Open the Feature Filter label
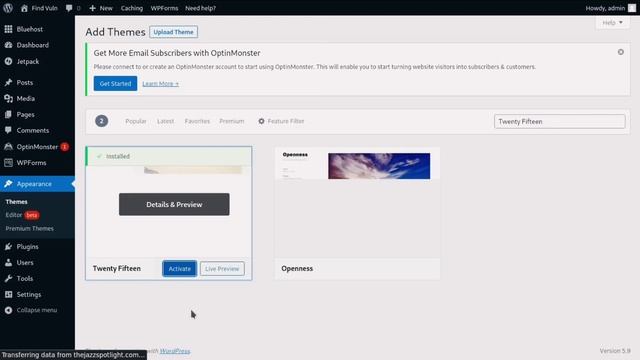This screenshot has width=640, height=360. (286, 121)
